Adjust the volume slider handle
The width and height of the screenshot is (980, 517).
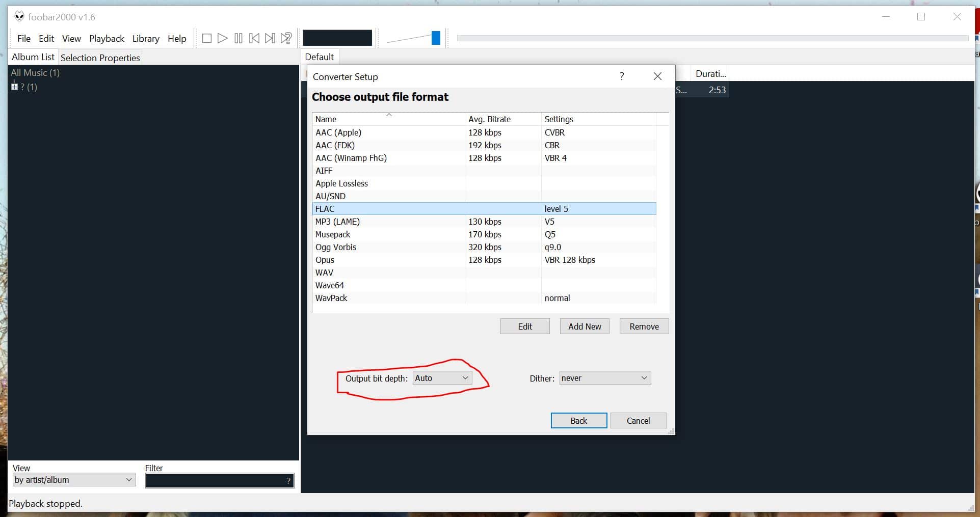coord(436,38)
